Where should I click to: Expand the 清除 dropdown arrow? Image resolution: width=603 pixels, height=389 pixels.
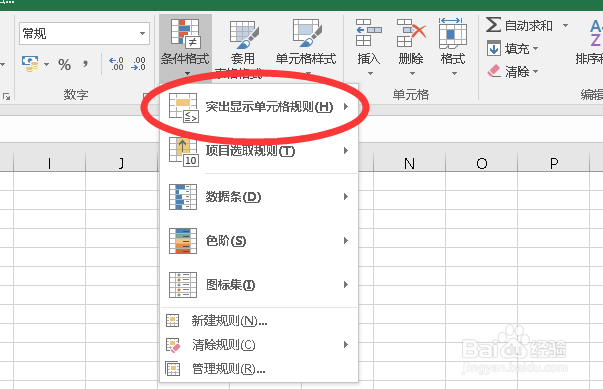pos(535,71)
